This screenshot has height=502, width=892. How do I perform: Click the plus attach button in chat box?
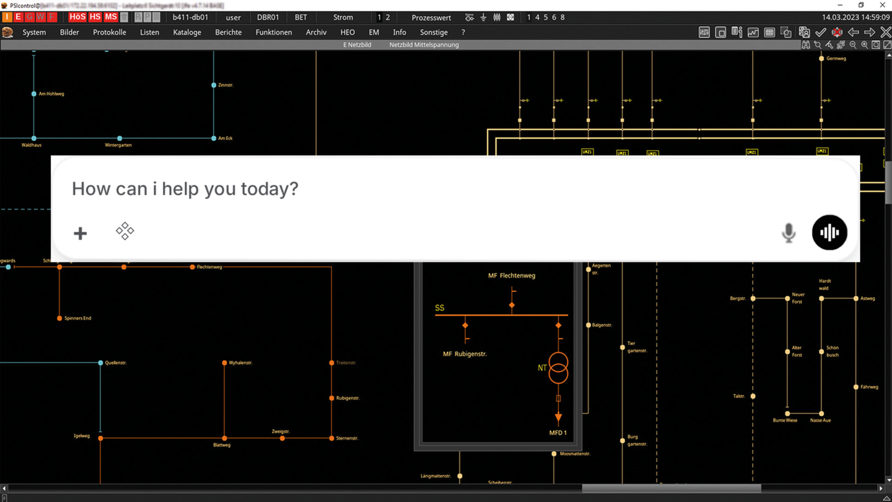tap(80, 233)
